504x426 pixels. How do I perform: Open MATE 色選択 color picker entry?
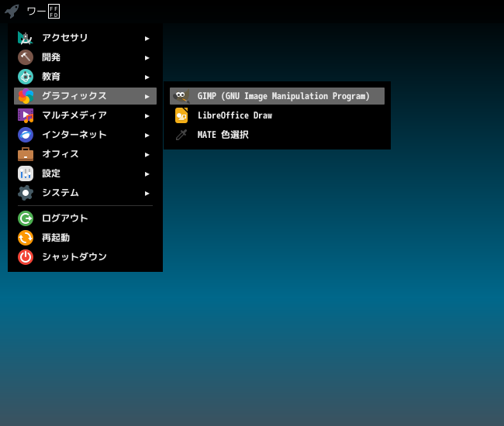[277, 135]
